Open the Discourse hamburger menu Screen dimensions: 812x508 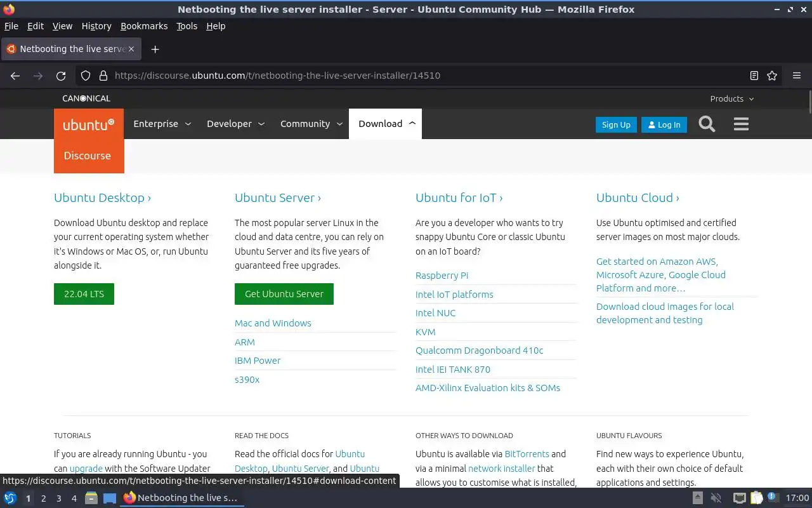click(x=741, y=124)
